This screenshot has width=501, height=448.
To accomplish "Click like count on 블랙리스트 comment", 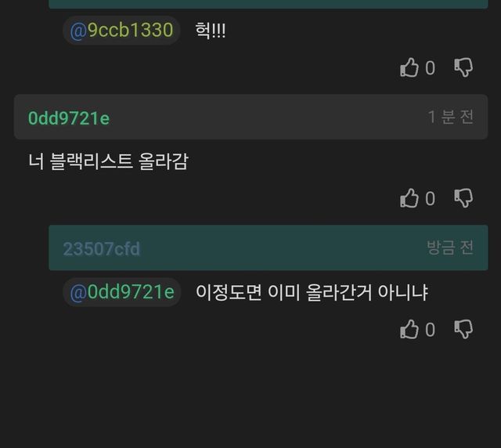I will click(x=430, y=199).
